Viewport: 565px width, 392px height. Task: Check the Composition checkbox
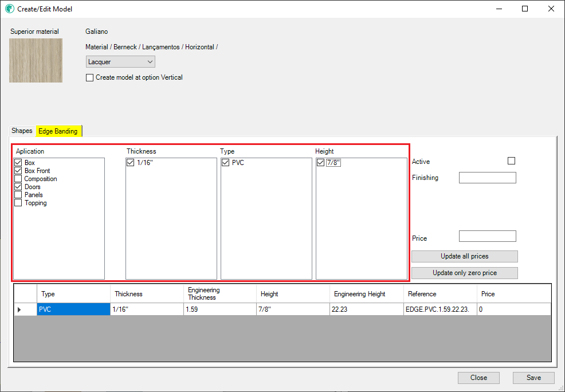[x=18, y=178]
